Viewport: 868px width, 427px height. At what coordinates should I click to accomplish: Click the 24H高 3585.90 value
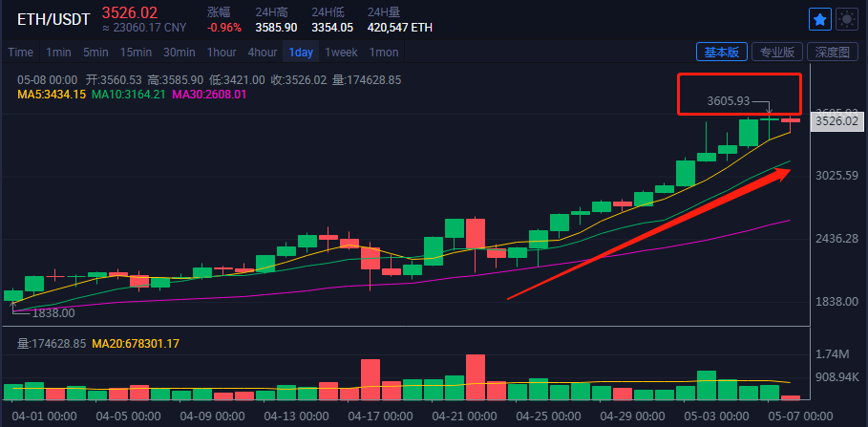[x=276, y=27]
